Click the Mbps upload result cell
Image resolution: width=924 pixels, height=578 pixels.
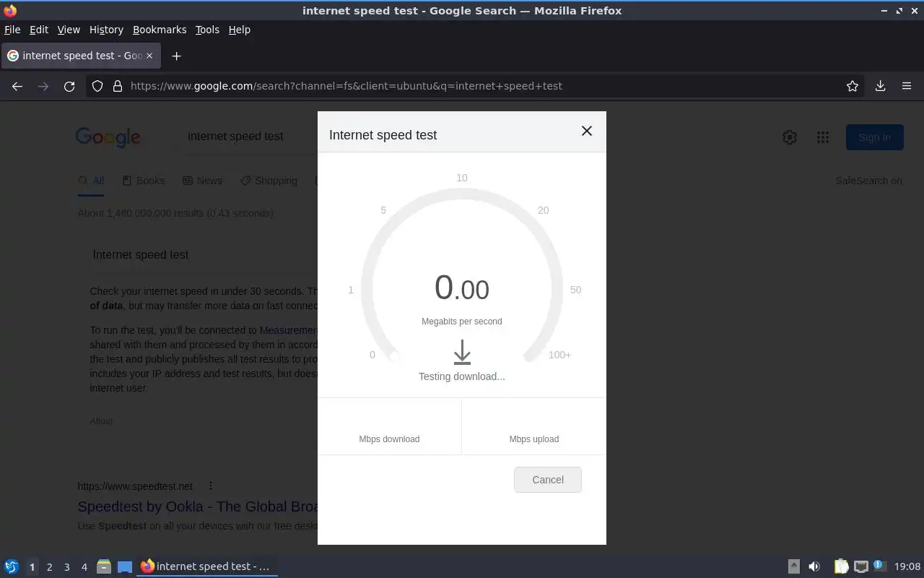(534, 426)
